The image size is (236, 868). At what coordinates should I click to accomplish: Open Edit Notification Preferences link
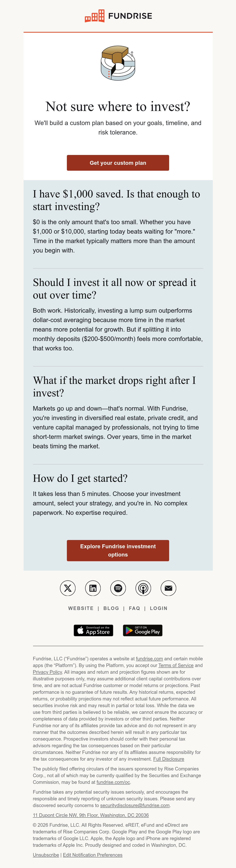click(93, 855)
